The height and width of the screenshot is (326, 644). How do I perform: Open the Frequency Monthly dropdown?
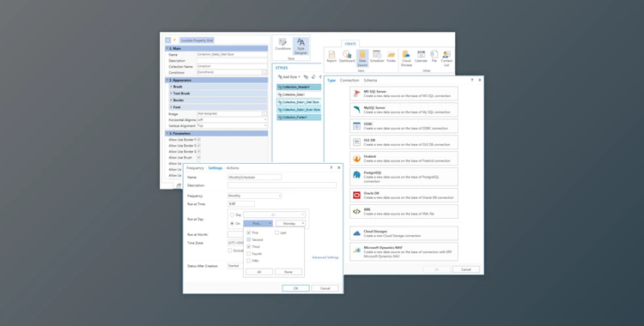tap(255, 196)
